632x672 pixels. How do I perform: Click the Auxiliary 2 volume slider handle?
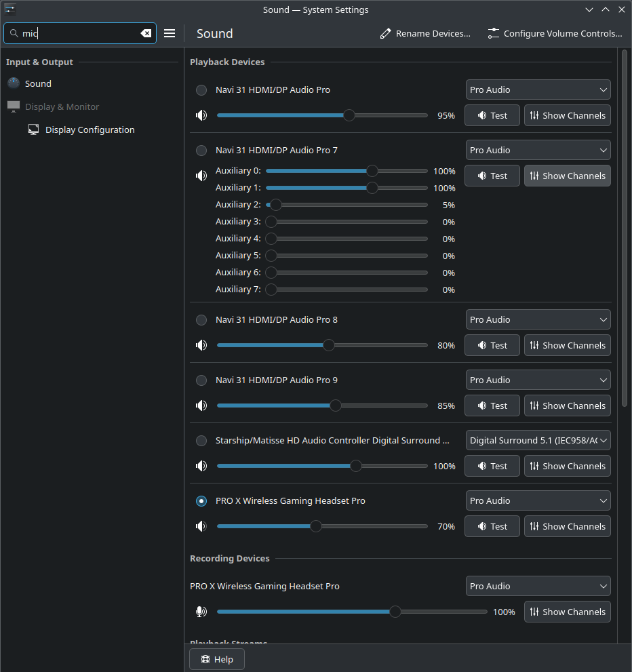275,205
